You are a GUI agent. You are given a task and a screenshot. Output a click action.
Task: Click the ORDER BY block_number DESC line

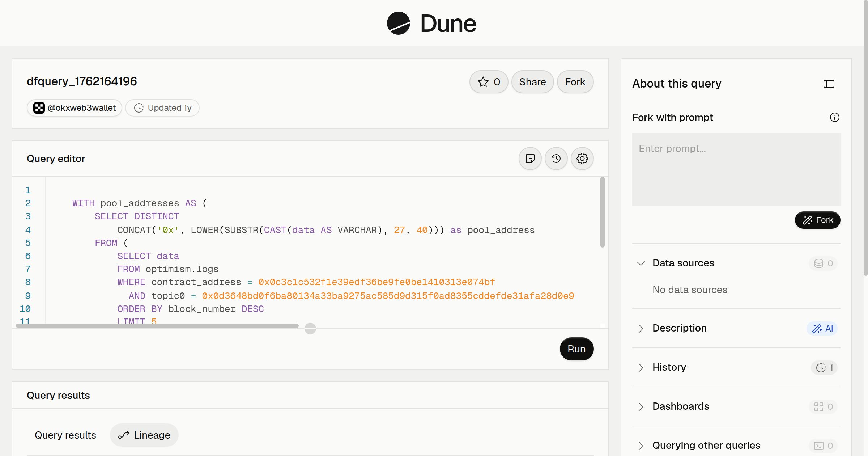(190, 309)
